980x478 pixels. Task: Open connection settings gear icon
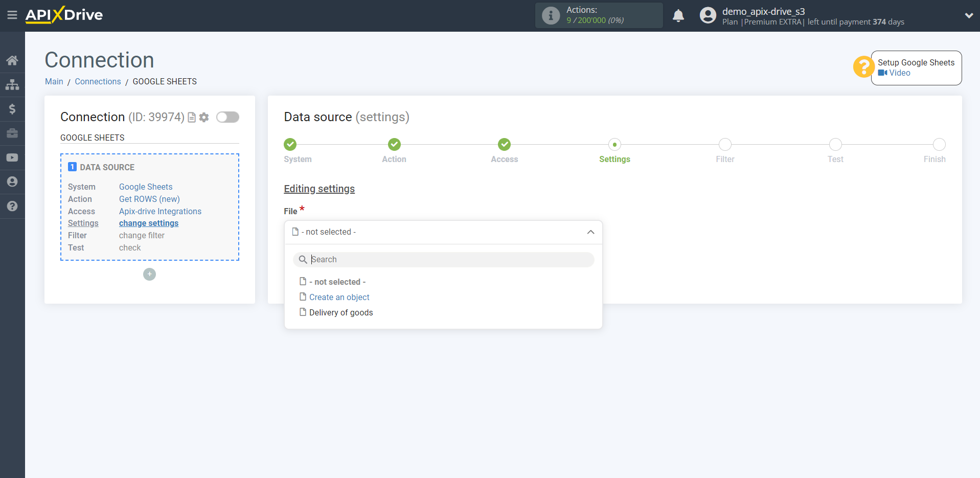click(204, 118)
